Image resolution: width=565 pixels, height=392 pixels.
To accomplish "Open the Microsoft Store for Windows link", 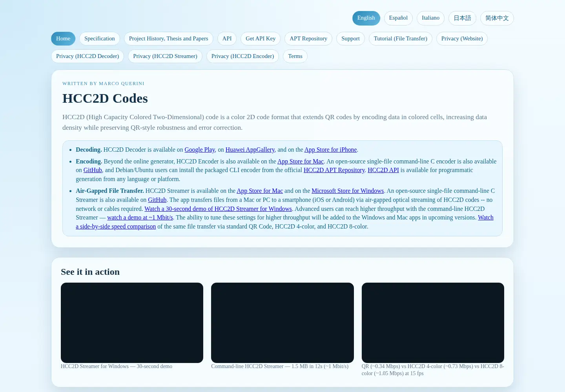I will coord(348,191).
